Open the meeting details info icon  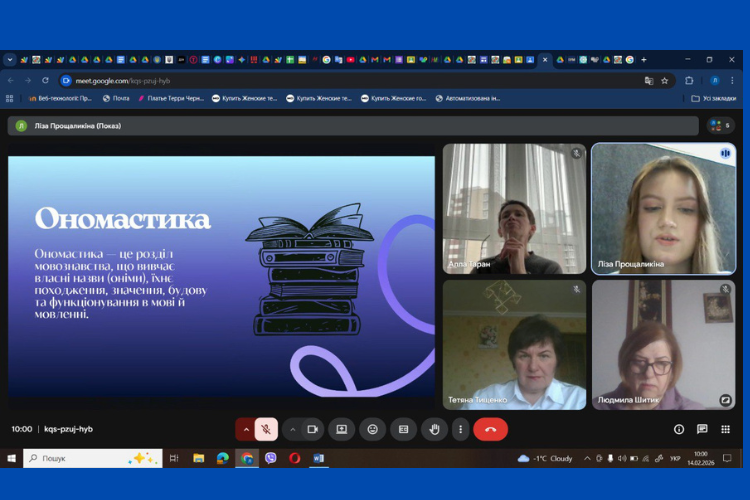(679, 429)
